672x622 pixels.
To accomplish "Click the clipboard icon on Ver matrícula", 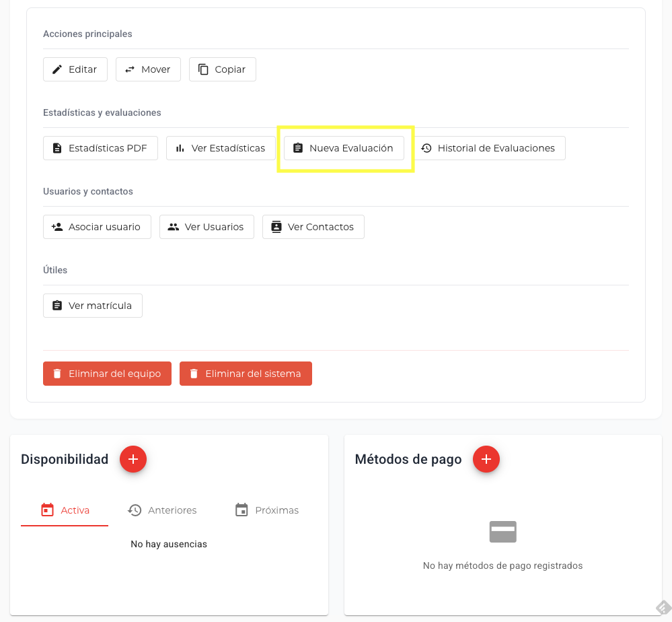I will [x=57, y=305].
